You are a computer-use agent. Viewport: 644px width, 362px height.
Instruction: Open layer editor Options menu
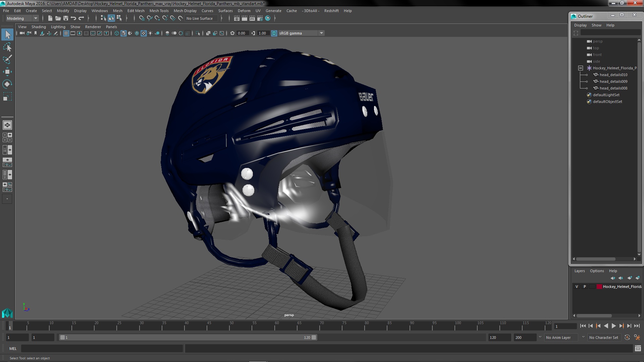coord(597,271)
